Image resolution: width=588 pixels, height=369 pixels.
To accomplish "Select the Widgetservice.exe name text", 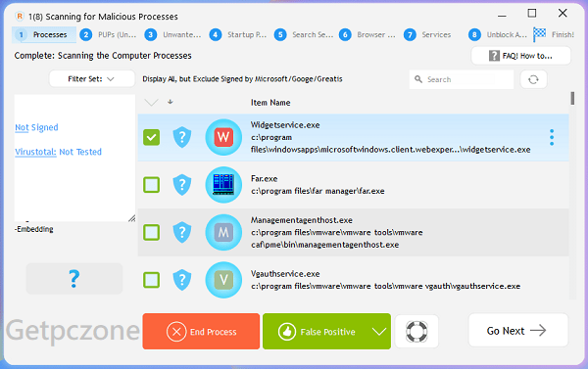I will click(285, 125).
